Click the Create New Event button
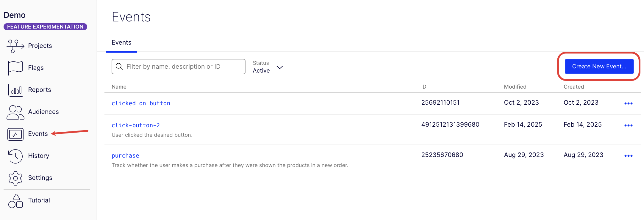Viewport: 644px width, 220px height. point(599,66)
